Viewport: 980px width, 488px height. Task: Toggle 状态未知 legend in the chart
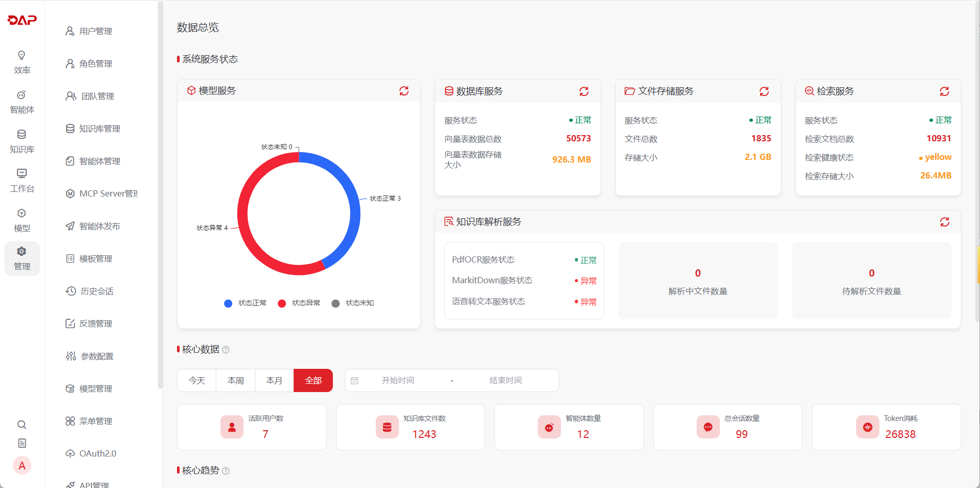coord(352,303)
